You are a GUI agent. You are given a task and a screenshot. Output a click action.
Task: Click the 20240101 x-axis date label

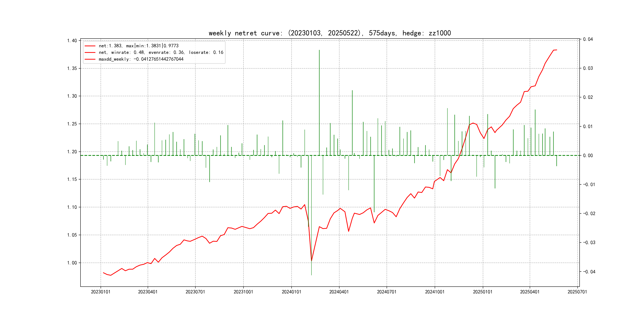pos(291,292)
